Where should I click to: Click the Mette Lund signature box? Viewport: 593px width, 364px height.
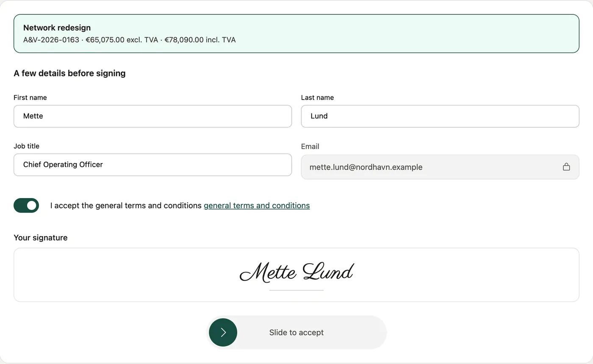click(x=296, y=275)
